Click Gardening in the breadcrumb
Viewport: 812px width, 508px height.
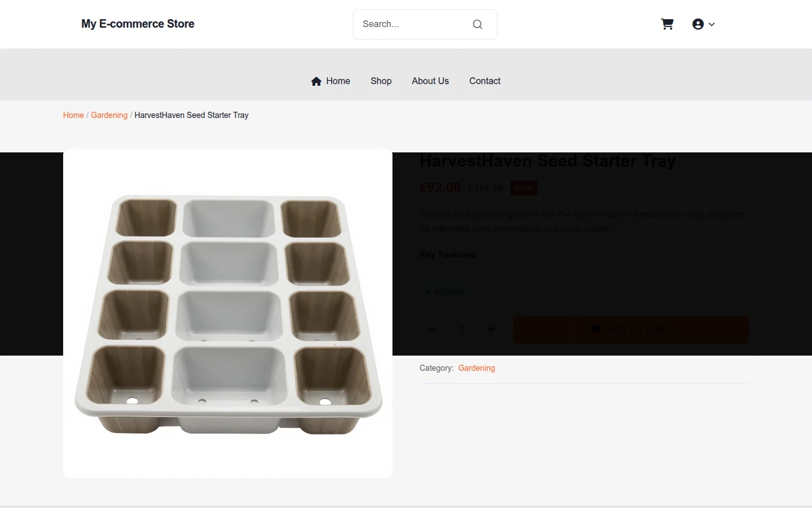[x=109, y=115]
